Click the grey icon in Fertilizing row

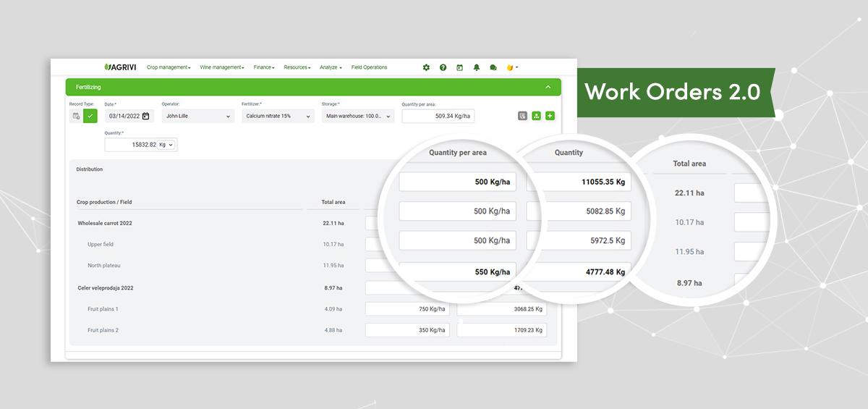coord(523,116)
